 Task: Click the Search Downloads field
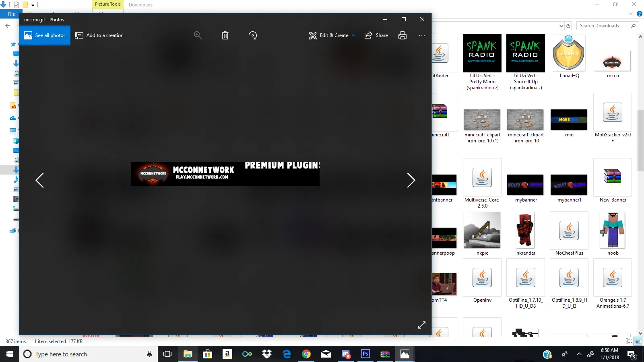click(604, 26)
